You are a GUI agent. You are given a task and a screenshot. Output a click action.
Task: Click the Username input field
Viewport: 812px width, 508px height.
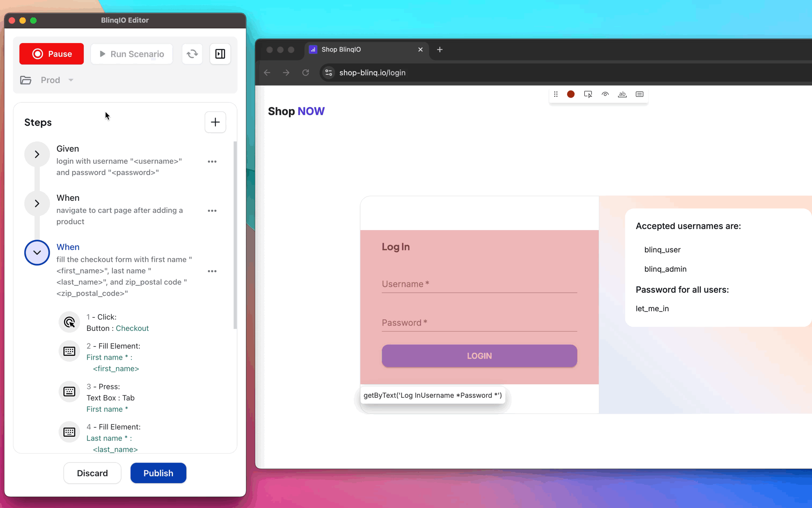click(x=479, y=284)
